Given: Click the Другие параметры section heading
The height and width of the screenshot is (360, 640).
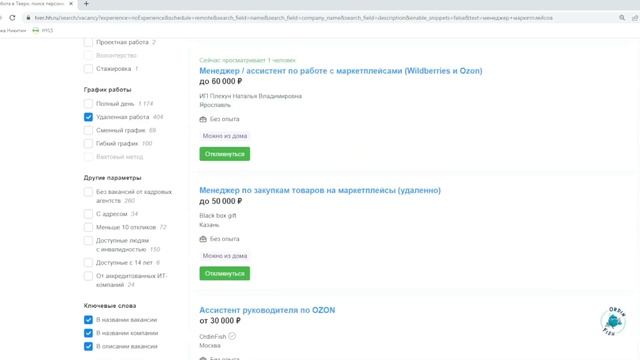Looking at the screenshot, I should [x=112, y=178].
